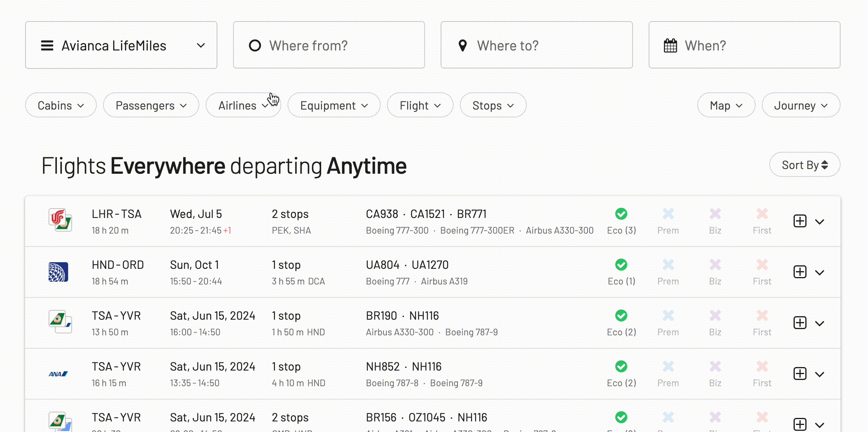Click the Where from? input field
868x432 pixels.
pos(329,45)
